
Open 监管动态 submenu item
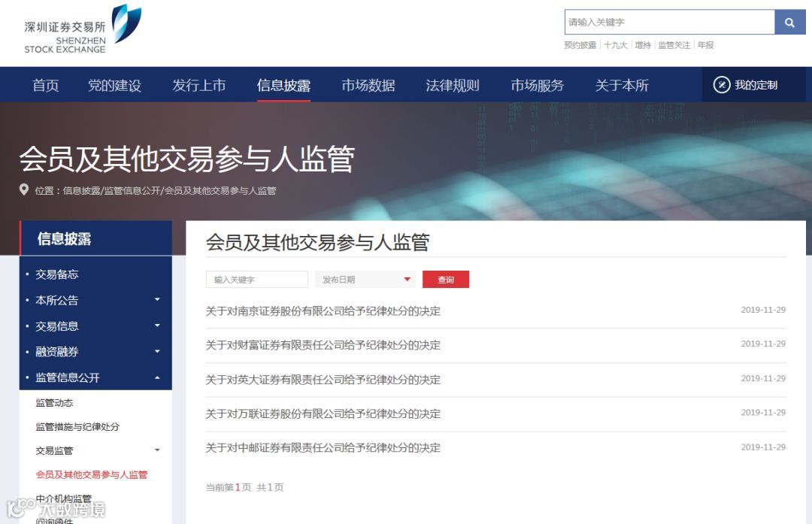54,403
